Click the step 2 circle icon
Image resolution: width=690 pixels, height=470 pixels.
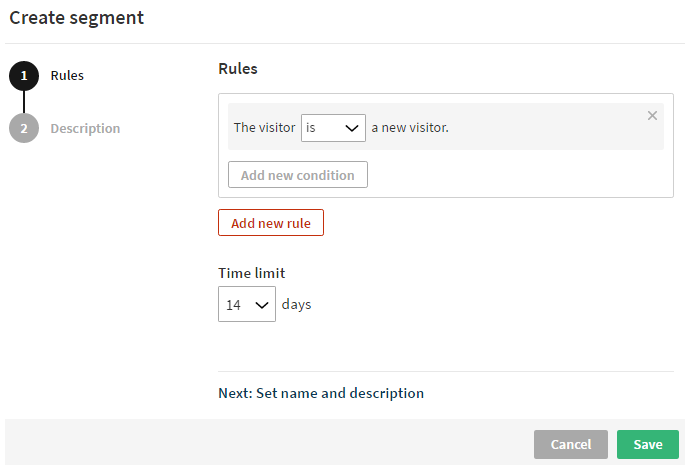pyautogui.click(x=24, y=129)
